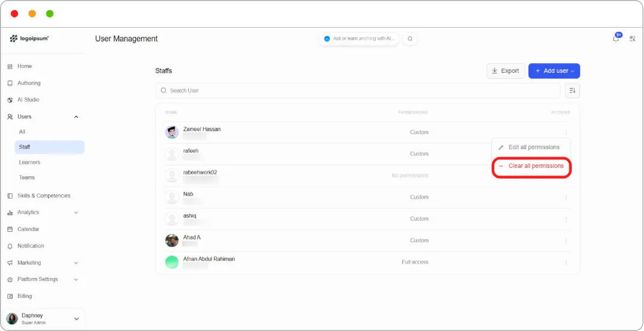Click the Permissions column header

[x=412, y=113]
